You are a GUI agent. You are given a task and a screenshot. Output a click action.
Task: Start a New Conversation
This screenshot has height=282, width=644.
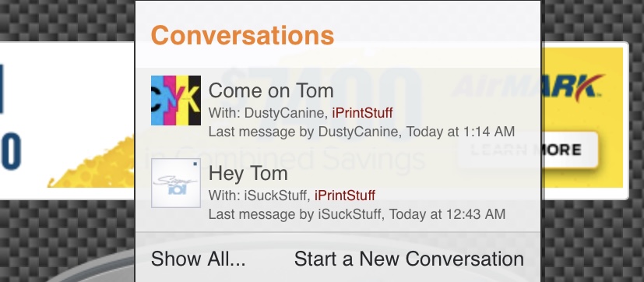(409, 259)
